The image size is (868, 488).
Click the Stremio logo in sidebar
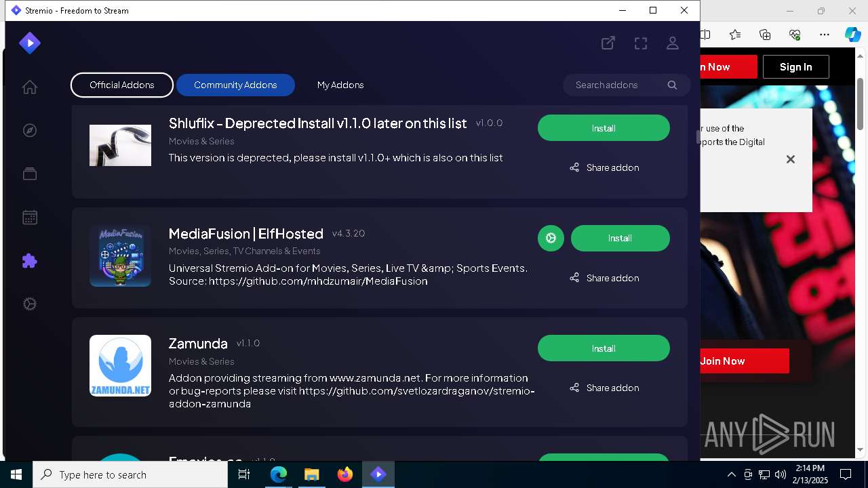[30, 43]
